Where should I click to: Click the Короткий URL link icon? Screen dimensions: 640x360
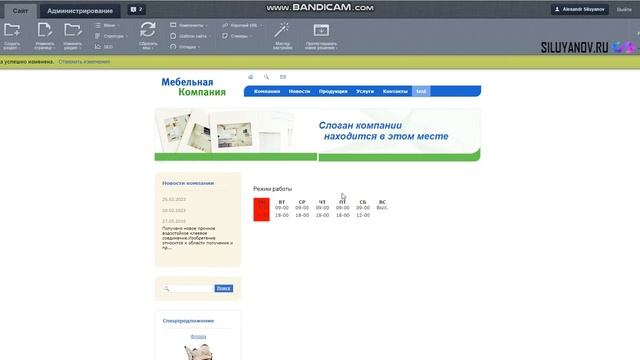click(x=225, y=25)
